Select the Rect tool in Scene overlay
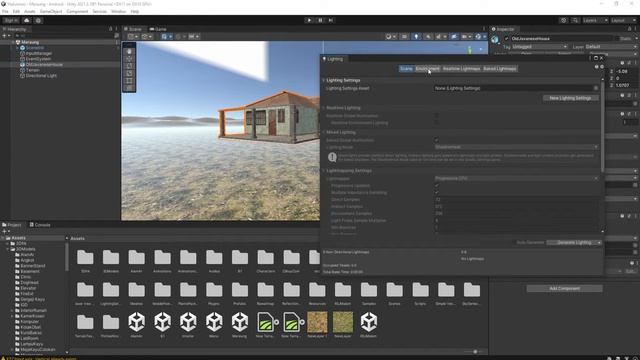Image resolution: width=640 pixels, height=360 pixels. 129,81
